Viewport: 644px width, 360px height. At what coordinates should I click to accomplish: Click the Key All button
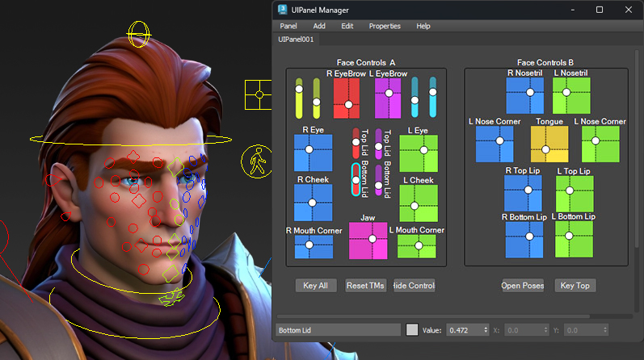(x=315, y=285)
